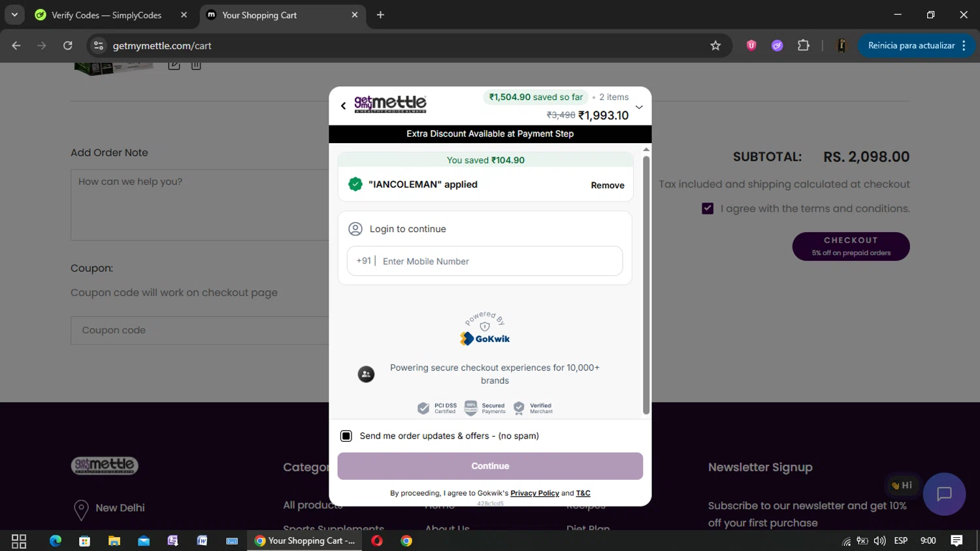
Task: View site information icon in address bar
Action: 99,46
